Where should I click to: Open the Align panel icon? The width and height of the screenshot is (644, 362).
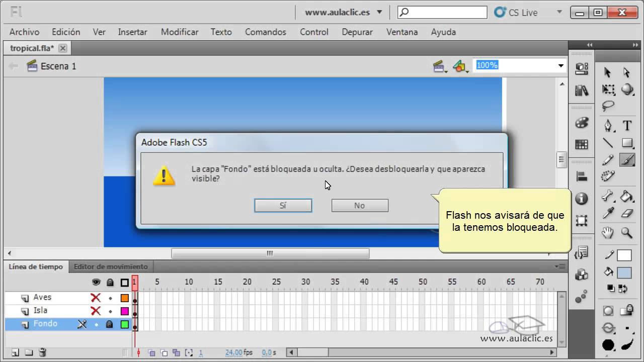[x=582, y=176]
